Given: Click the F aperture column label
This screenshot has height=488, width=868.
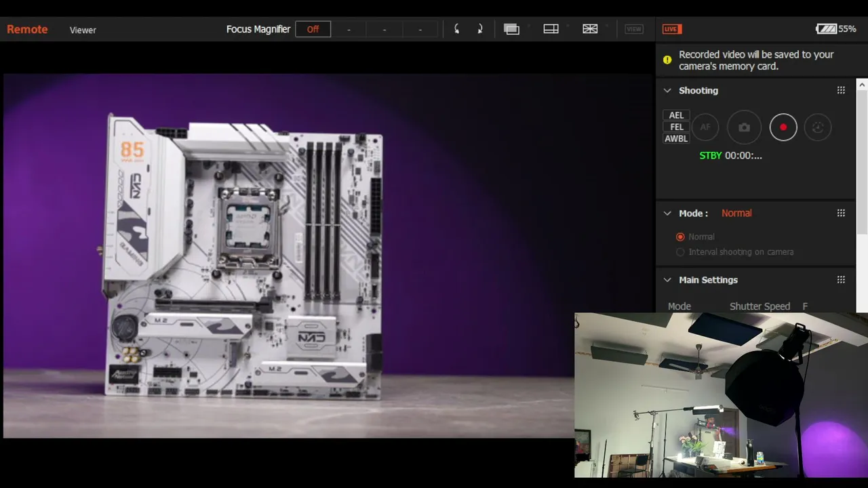Looking at the screenshot, I should pyautogui.click(x=805, y=306).
